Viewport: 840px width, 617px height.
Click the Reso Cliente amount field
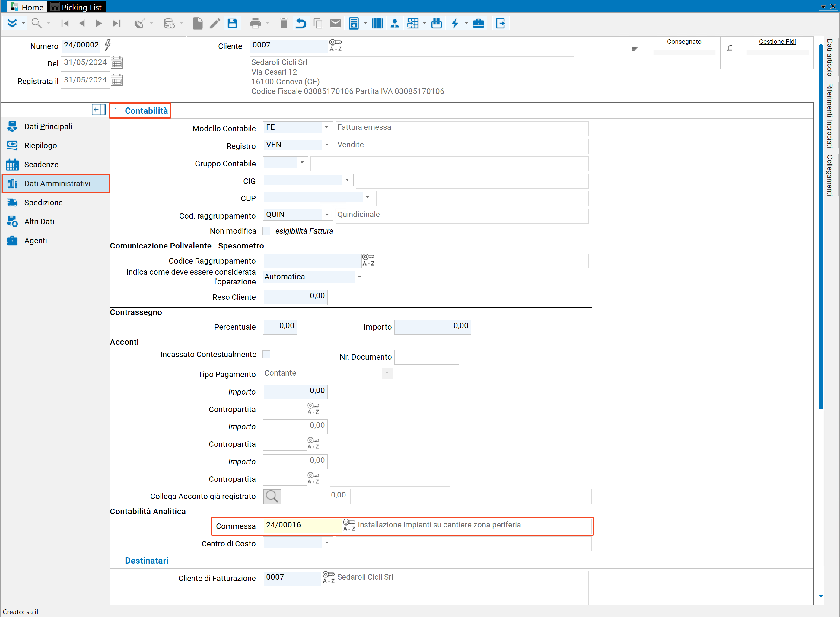click(x=295, y=297)
